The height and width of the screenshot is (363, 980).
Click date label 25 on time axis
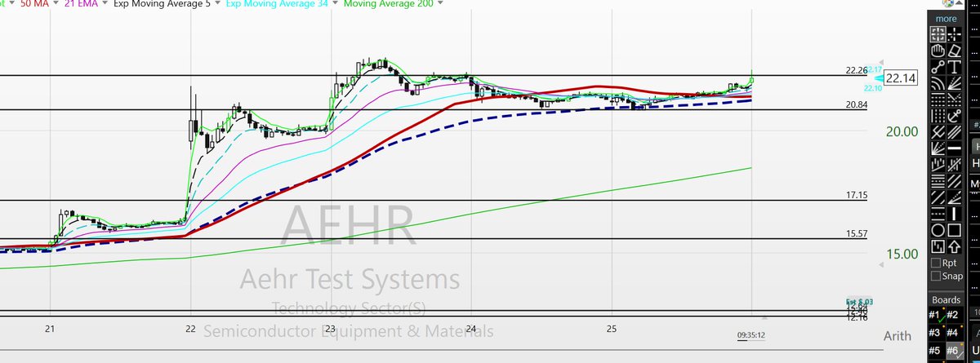click(612, 328)
